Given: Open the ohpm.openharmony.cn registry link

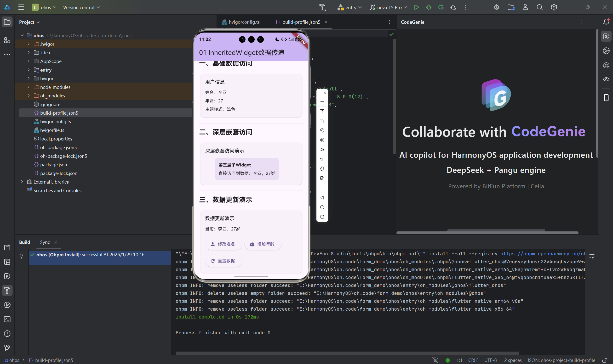Looking at the screenshot, I should click(542, 254).
